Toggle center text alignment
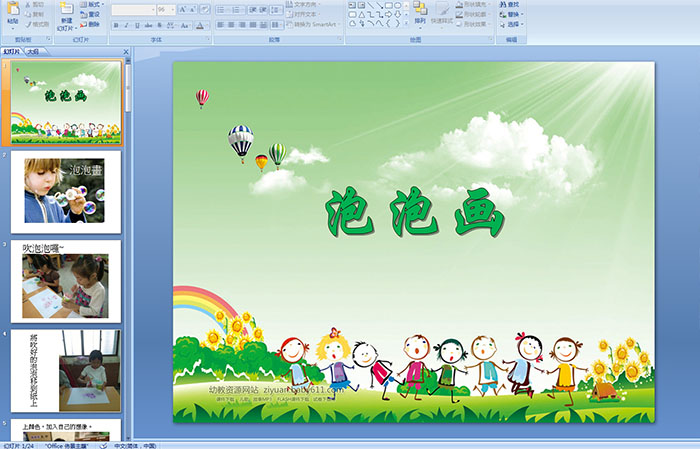The image size is (700, 449). pyautogui.click(x=231, y=25)
